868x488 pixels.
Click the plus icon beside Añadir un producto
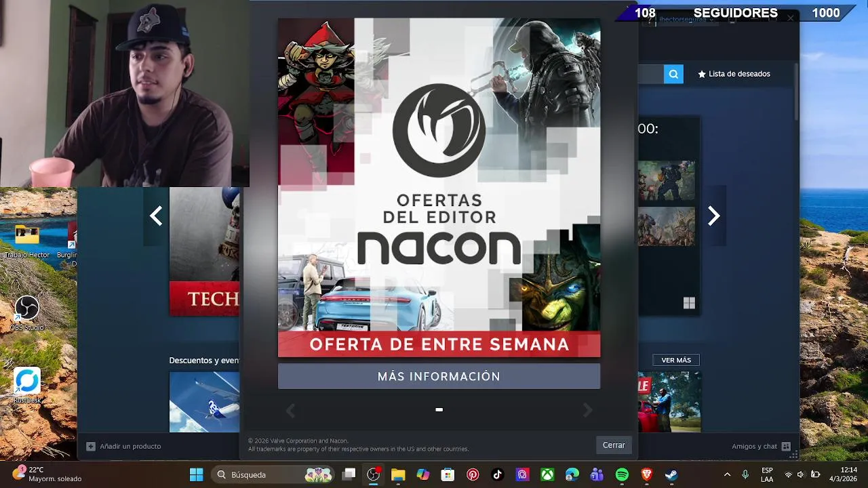point(90,446)
